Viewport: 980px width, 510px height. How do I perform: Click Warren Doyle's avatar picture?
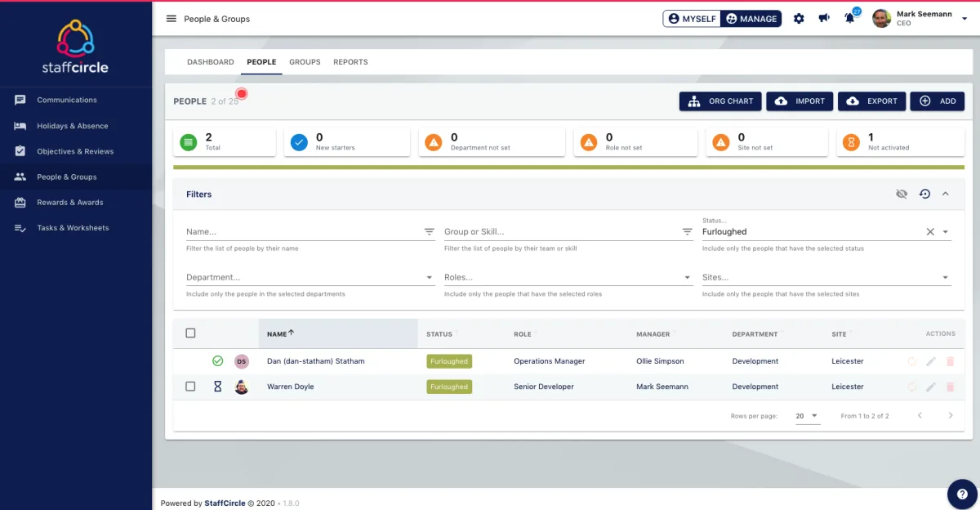241,387
